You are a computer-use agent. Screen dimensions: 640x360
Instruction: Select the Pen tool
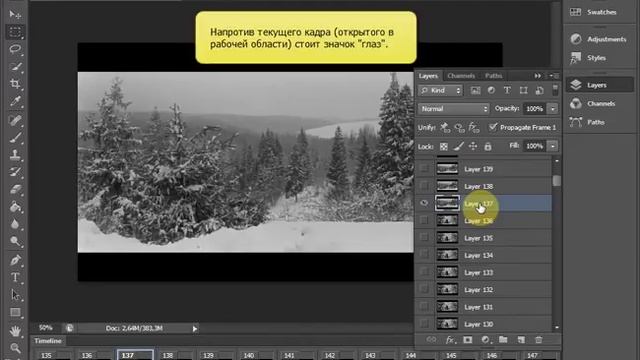pos(15,260)
